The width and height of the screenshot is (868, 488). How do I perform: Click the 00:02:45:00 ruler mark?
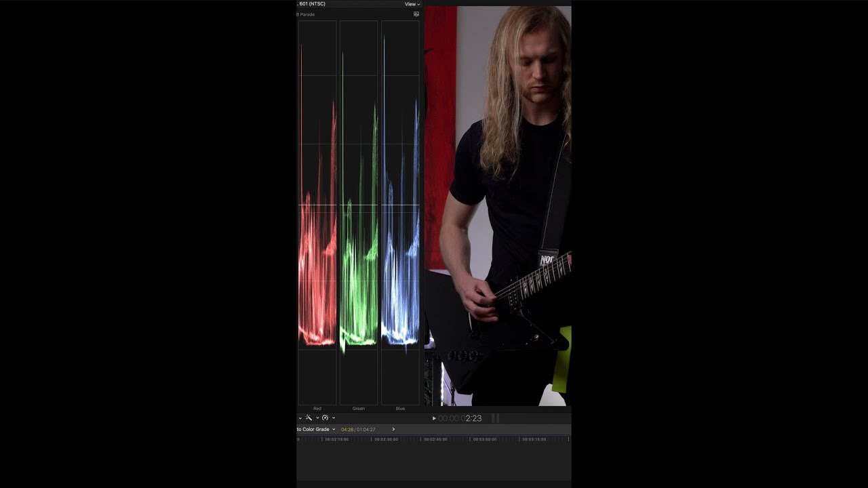coord(435,439)
